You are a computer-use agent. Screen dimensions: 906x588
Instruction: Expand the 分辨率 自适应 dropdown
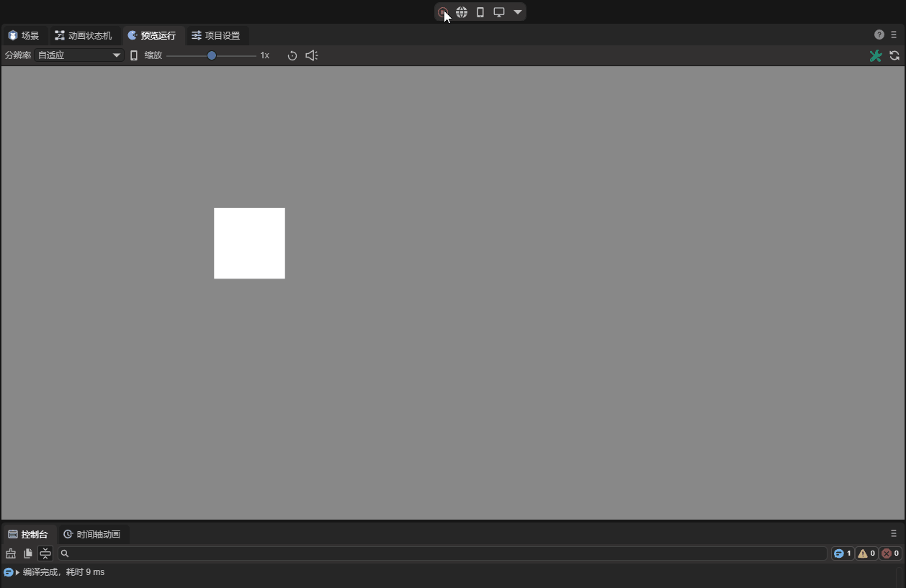pyautogui.click(x=79, y=55)
